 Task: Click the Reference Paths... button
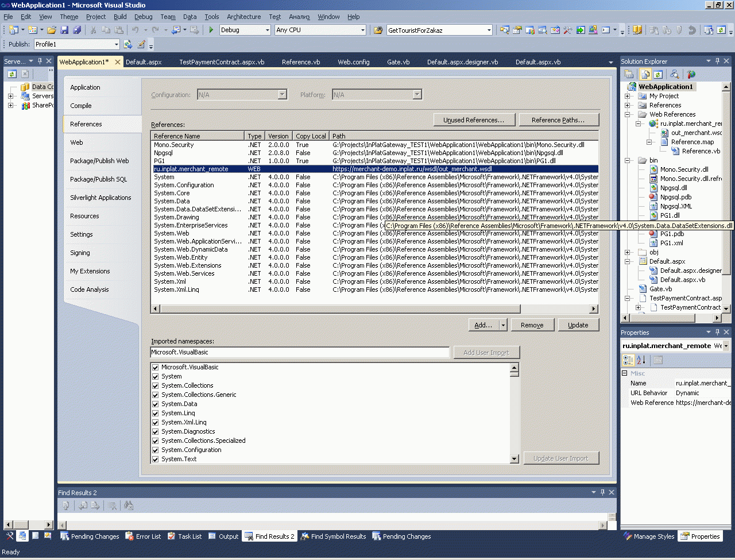coord(558,120)
